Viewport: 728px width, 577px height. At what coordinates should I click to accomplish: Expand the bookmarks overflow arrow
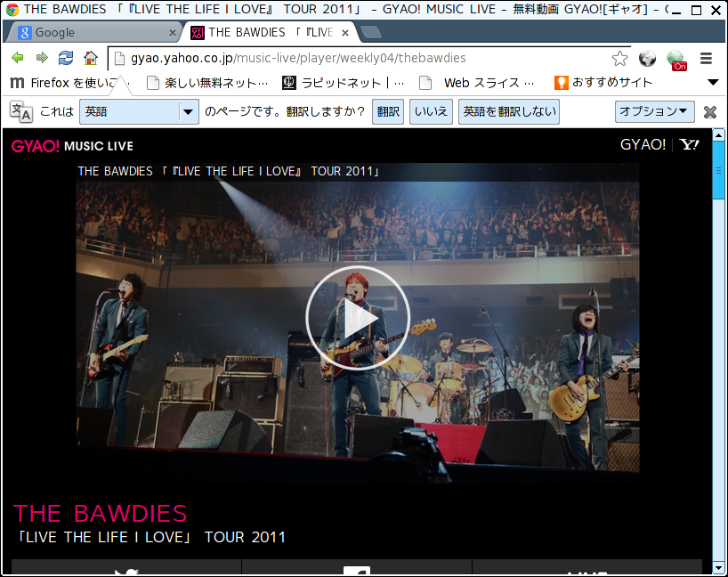coord(713,82)
